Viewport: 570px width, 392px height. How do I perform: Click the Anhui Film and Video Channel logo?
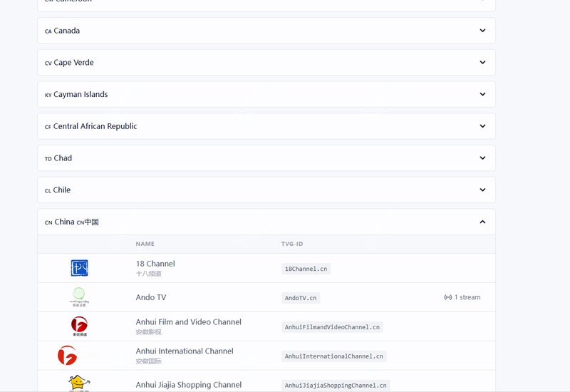(x=79, y=326)
